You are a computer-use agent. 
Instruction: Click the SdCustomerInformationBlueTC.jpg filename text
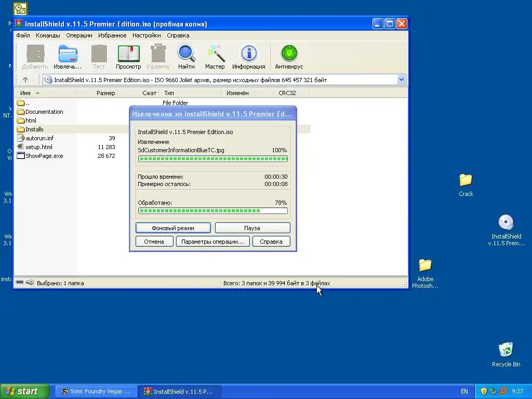pos(181,150)
